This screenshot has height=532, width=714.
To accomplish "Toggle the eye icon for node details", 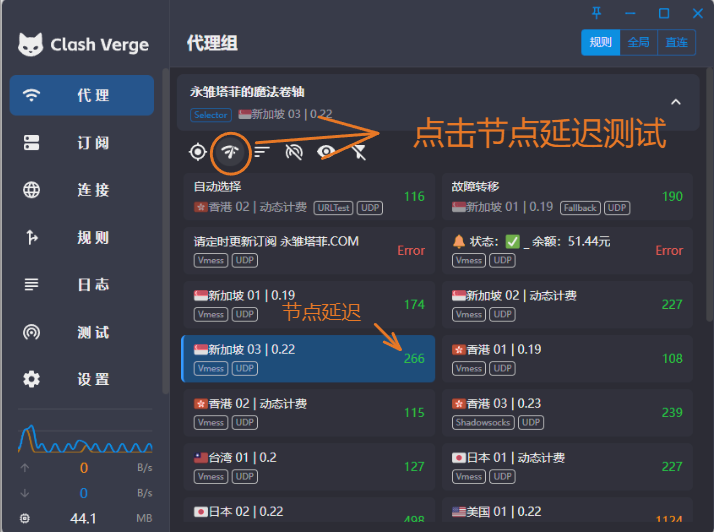I will 326,152.
